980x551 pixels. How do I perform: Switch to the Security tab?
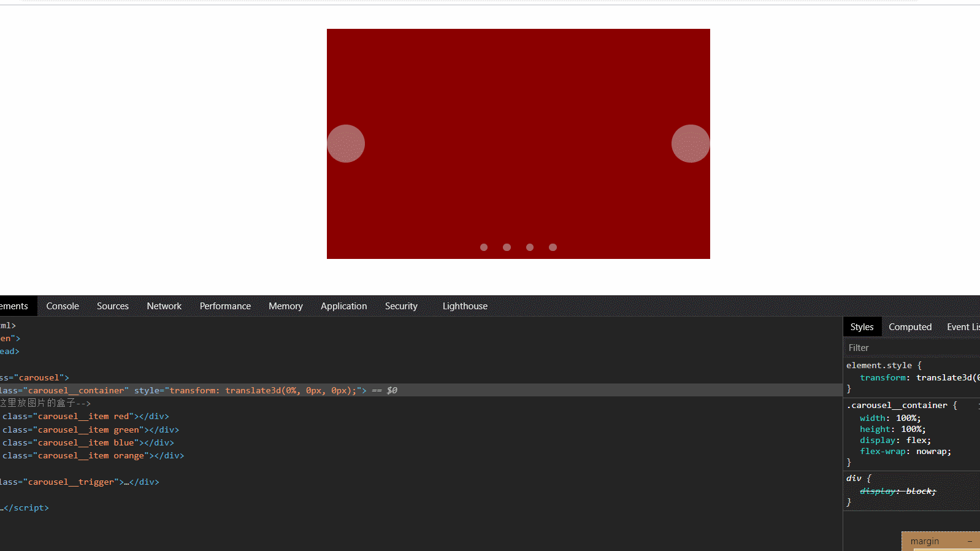(x=401, y=306)
